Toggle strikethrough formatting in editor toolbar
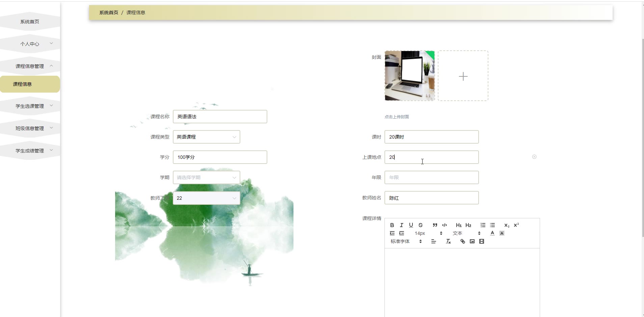Image resolution: width=644 pixels, height=317 pixels. coord(420,225)
